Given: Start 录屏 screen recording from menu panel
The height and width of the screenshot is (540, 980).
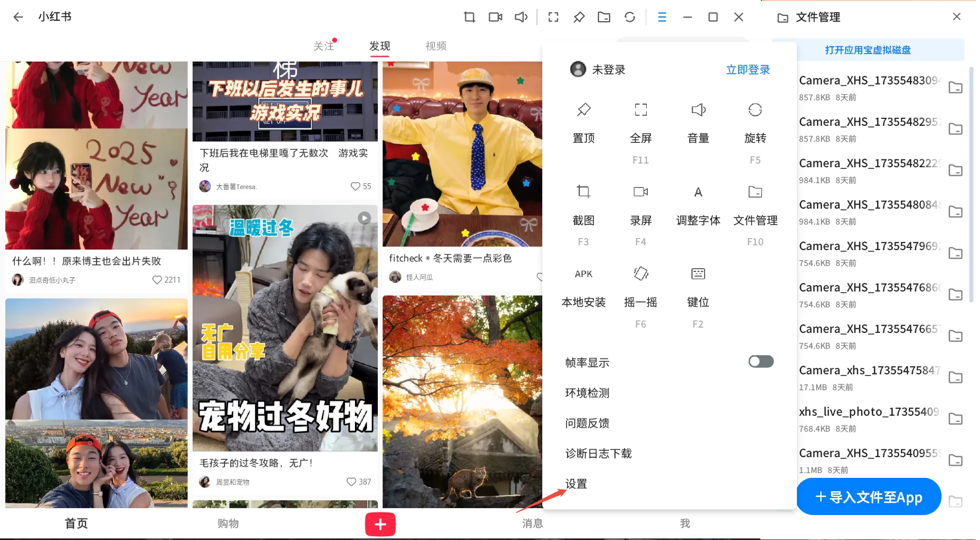Looking at the screenshot, I should coord(641,192).
